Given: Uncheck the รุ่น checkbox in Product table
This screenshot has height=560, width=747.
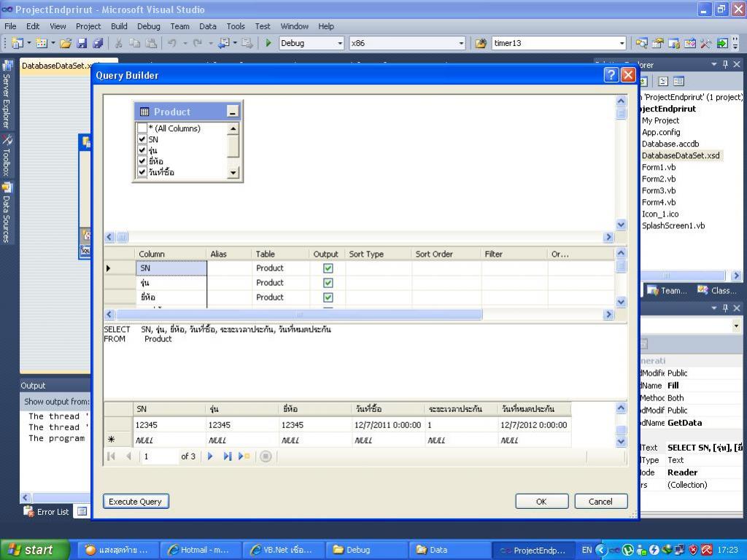Looking at the screenshot, I should pyautogui.click(x=142, y=150).
